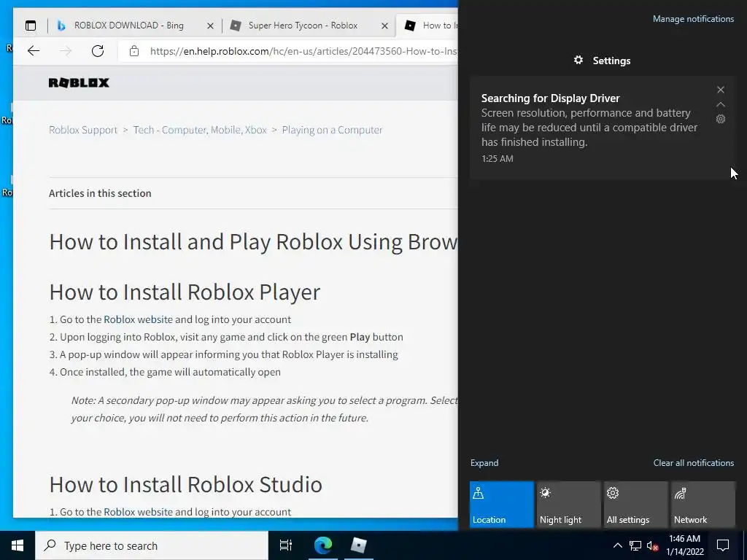Open the Roblox Support breadcrumb link
Viewport: 747px width, 560px height.
83,130
